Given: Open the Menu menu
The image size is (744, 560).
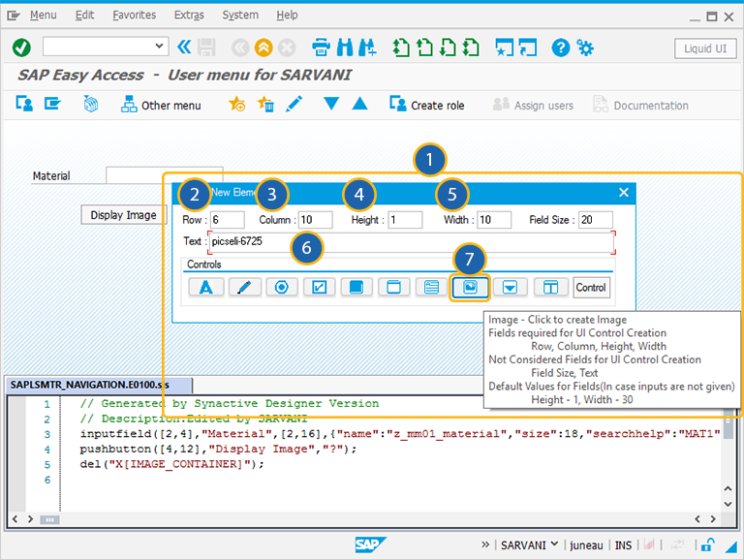Looking at the screenshot, I should click(x=44, y=16).
